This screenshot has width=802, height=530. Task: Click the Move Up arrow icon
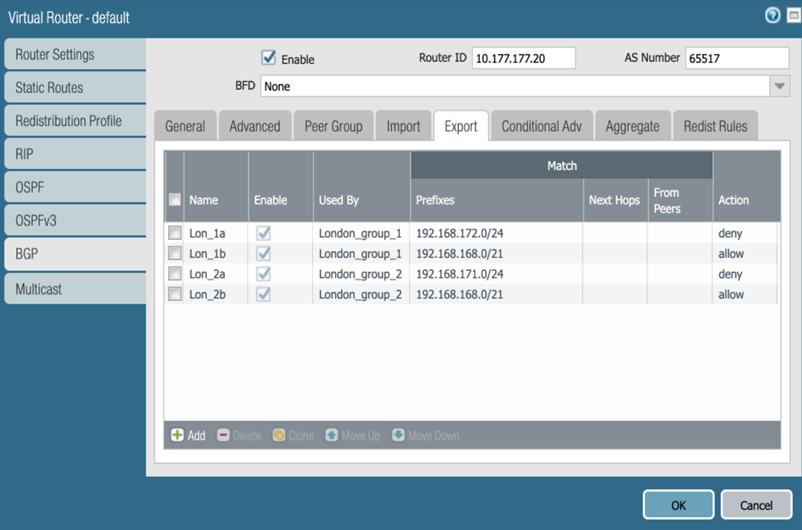coord(331,436)
